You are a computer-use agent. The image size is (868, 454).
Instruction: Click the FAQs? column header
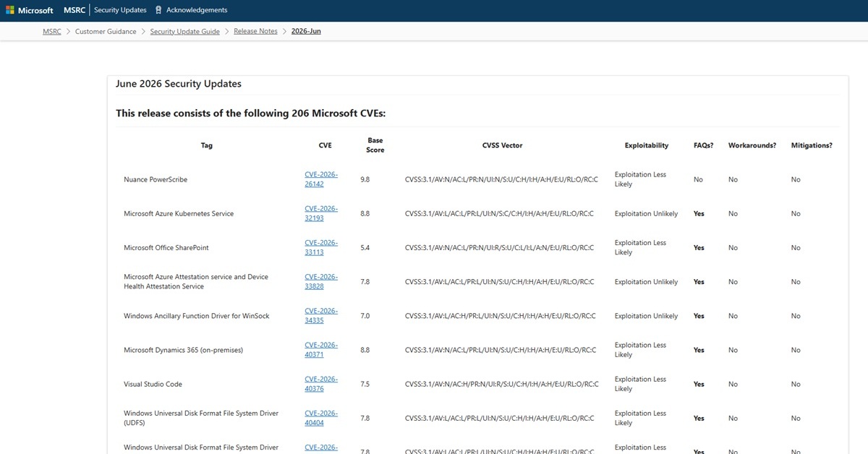pos(704,145)
